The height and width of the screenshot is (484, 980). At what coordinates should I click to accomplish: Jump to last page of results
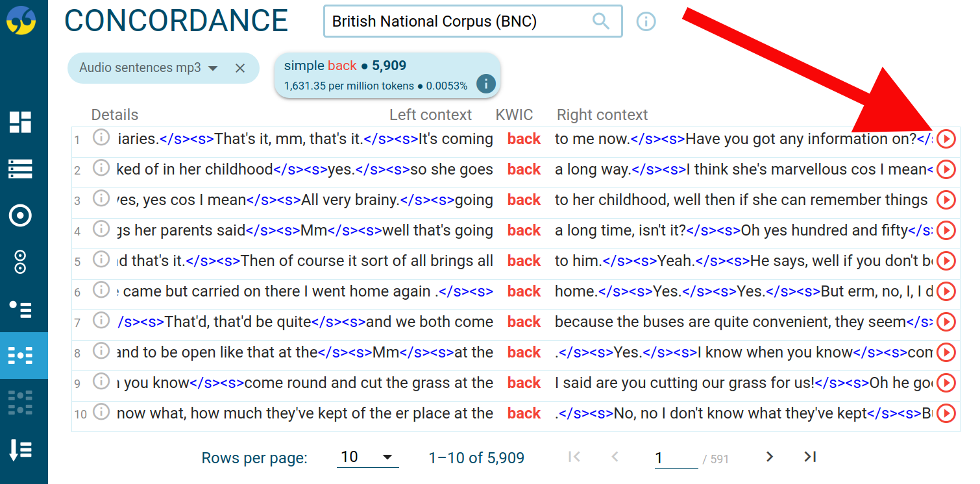tap(810, 457)
